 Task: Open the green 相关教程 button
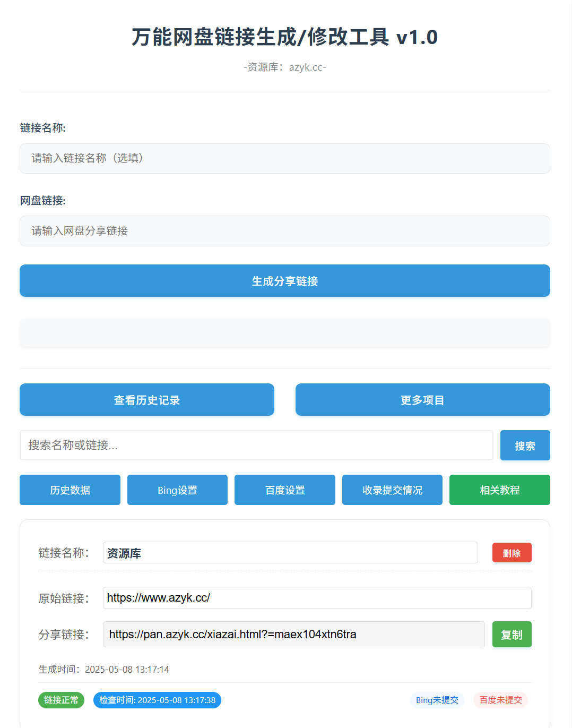(499, 490)
